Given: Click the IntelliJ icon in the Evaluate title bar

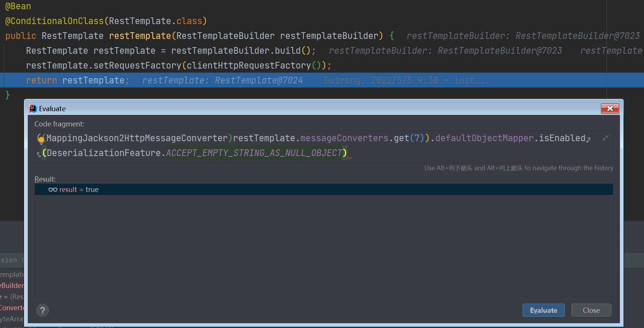Looking at the screenshot, I should 33,108.
